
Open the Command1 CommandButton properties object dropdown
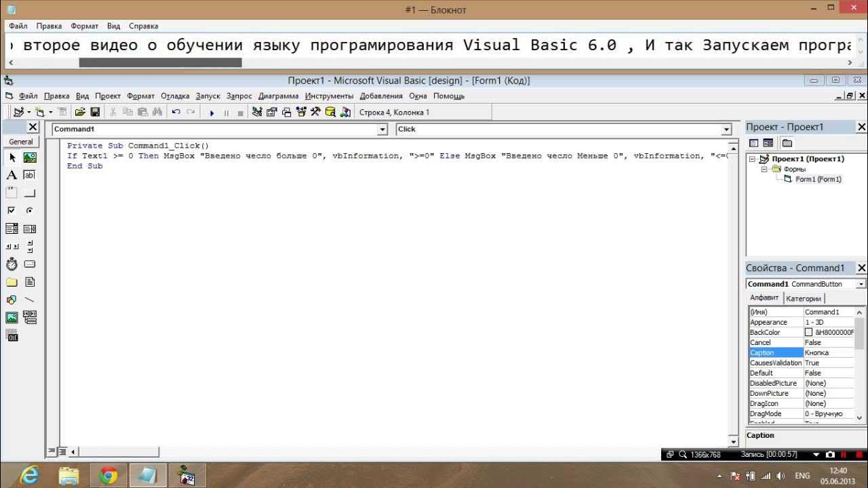[x=861, y=284]
